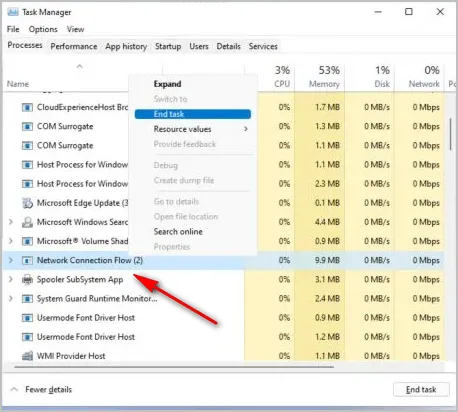
Task: Switch to the Performance tab
Action: [74, 46]
